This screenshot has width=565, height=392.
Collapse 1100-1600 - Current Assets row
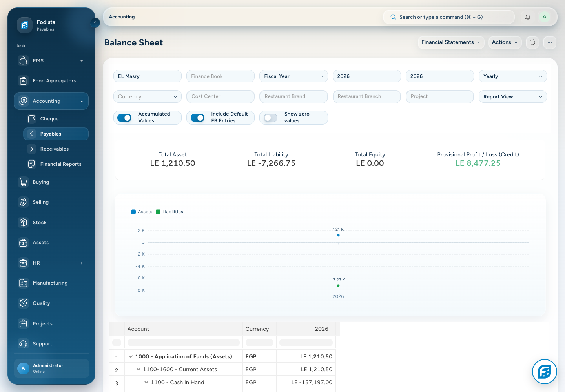click(x=139, y=370)
